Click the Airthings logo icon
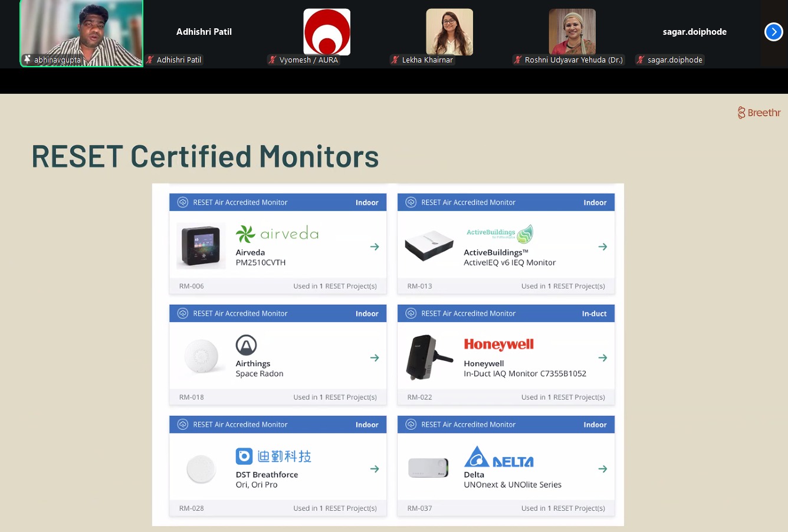Screen dimensions: 788x532 click(x=246, y=345)
